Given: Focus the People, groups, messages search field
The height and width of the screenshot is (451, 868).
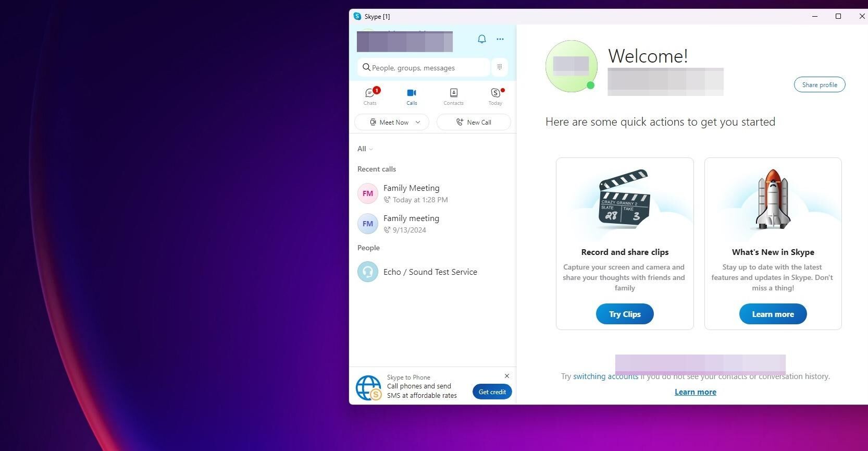Looking at the screenshot, I should tap(424, 67).
